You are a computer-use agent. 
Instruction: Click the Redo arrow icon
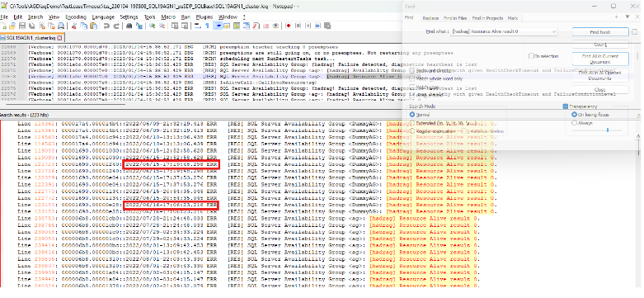coord(116,26)
